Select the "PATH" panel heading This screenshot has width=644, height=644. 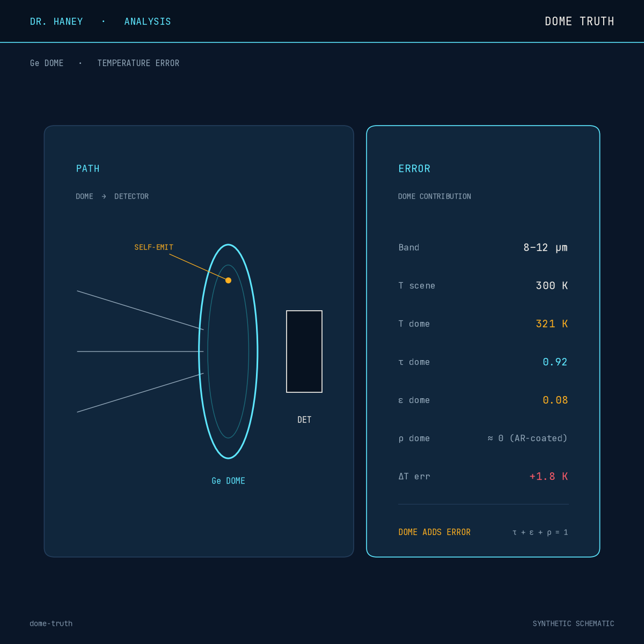[x=88, y=169]
